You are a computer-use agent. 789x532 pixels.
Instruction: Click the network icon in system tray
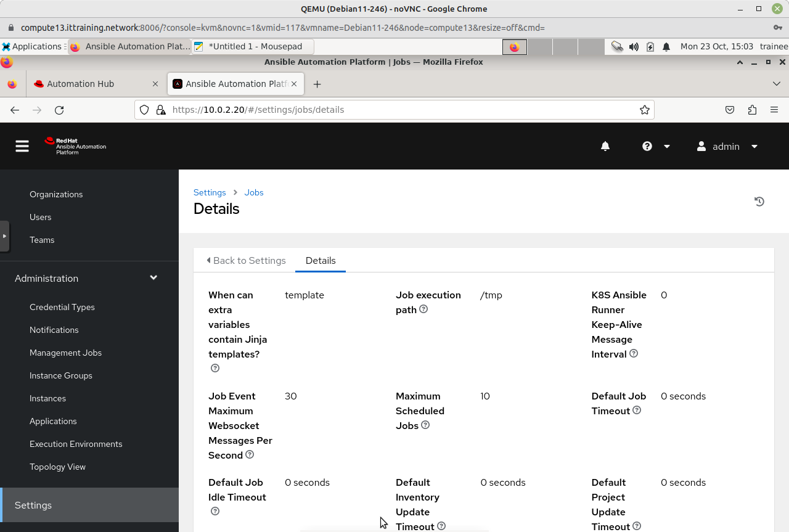point(617,46)
